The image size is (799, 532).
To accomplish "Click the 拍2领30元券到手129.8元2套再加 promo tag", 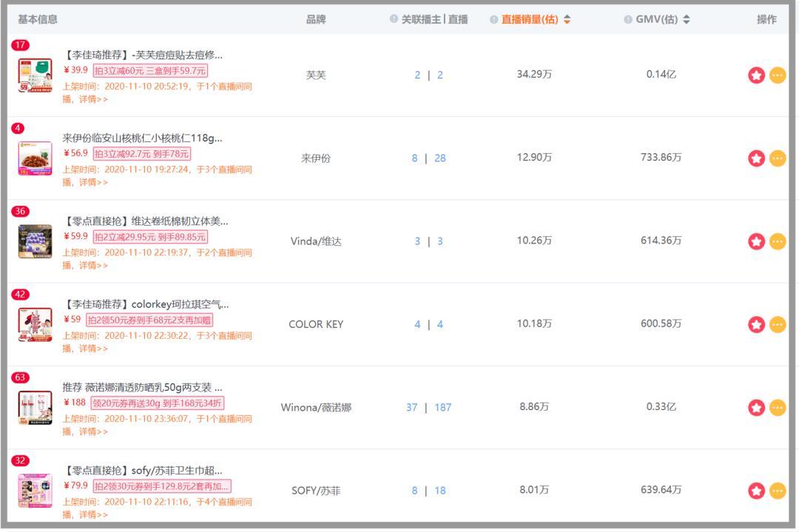I will coord(162,486).
